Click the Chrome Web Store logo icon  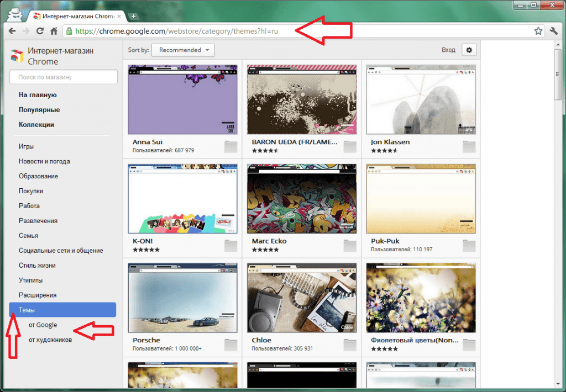coord(17,56)
